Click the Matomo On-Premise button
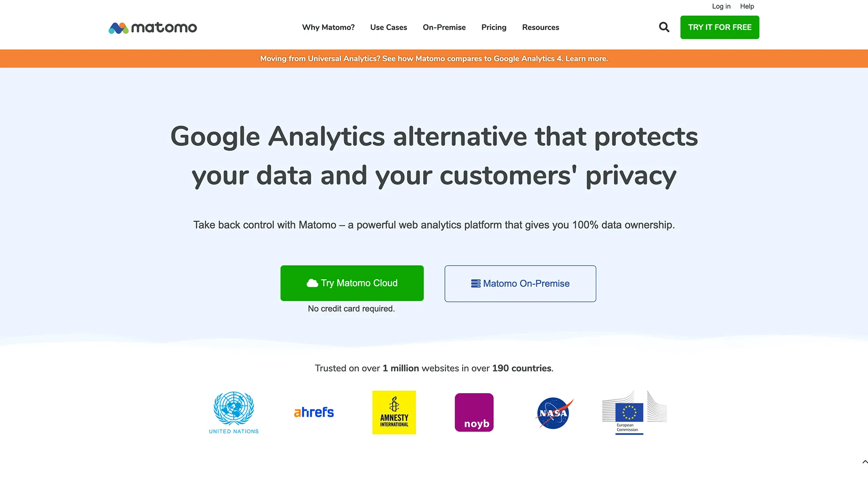Viewport: 868px width, 488px height. point(520,284)
